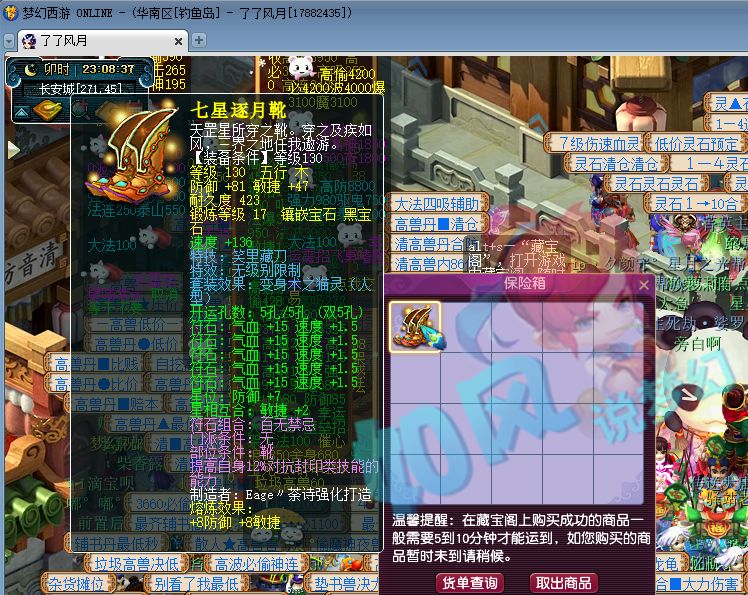Open the 灵石清仓清仓 stall sign
The height and width of the screenshot is (595, 748).
coord(616,164)
